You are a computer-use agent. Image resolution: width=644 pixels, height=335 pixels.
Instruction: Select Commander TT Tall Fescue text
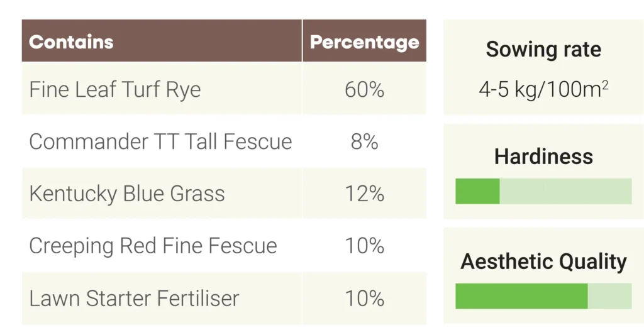(160, 141)
